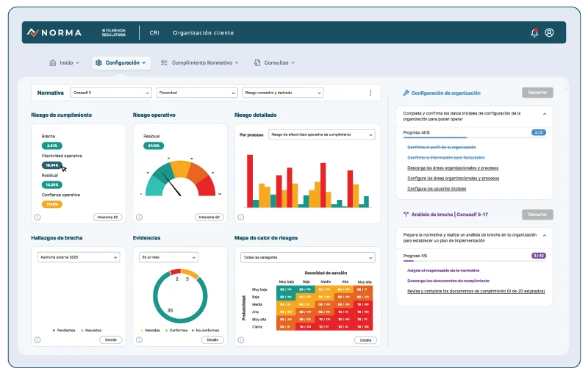Viewport: 588px width, 374px height.
Task: Open the user profile icon
Action: 549,32
